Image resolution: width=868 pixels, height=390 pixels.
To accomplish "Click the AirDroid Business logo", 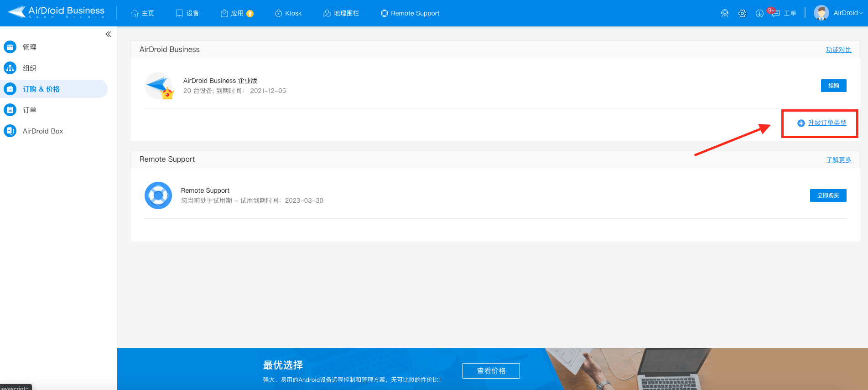I will point(57,12).
